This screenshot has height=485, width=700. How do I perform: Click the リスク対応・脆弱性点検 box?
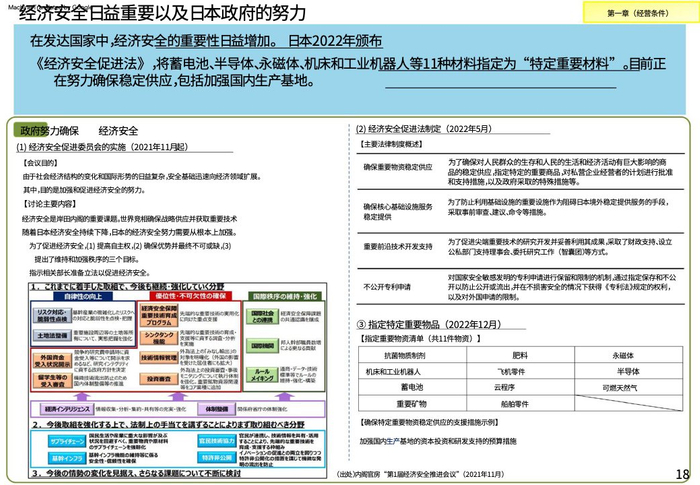52,315
